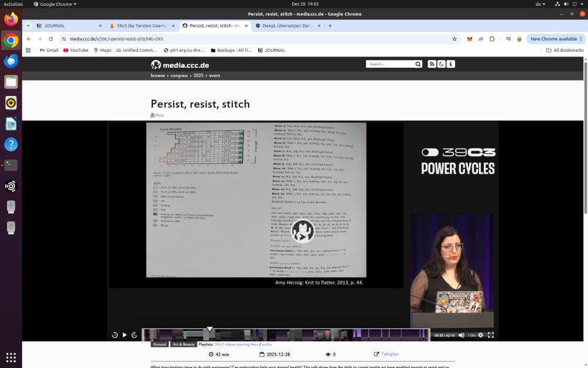Toggle fullscreen video mode
The width and height of the screenshot is (588, 368).
point(490,335)
